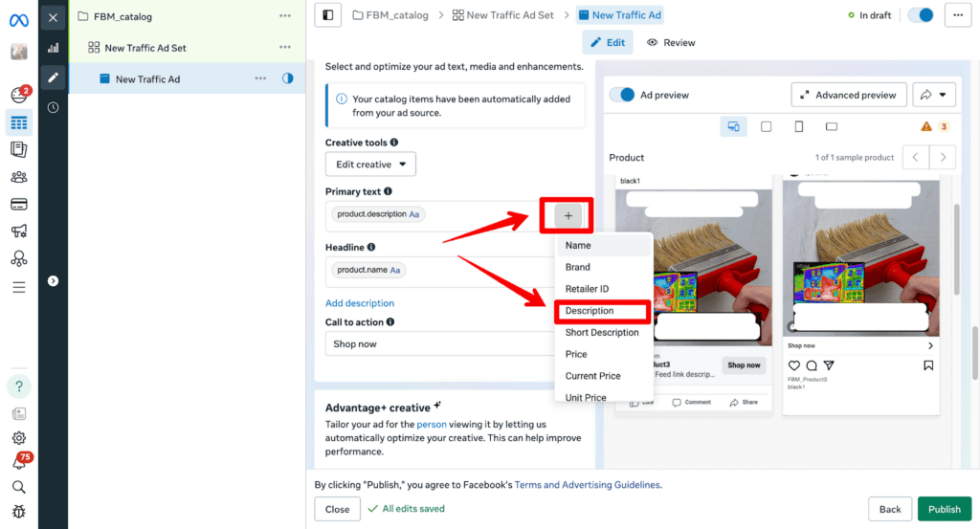The width and height of the screenshot is (980, 529).
Task: Choose Short Description from field menu
Action: (603, 332)
